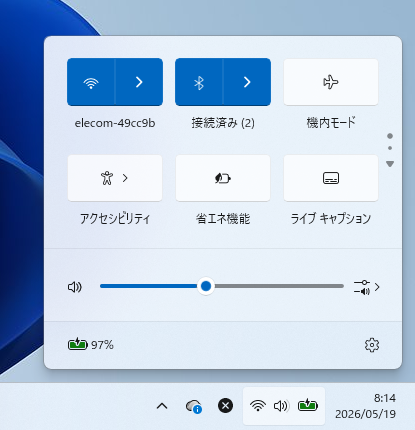Click the elecom-49cc9b network label
The image size is (415, 430).
coord(115,123)
